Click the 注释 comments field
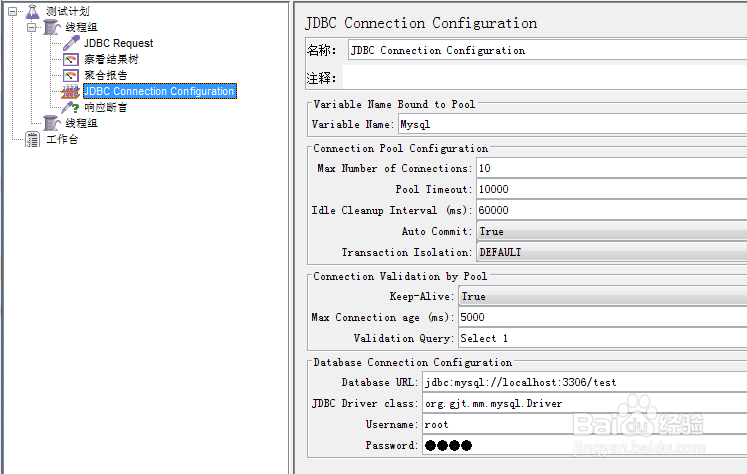Screen dimensions: 747x474 (x=545, y=78)
